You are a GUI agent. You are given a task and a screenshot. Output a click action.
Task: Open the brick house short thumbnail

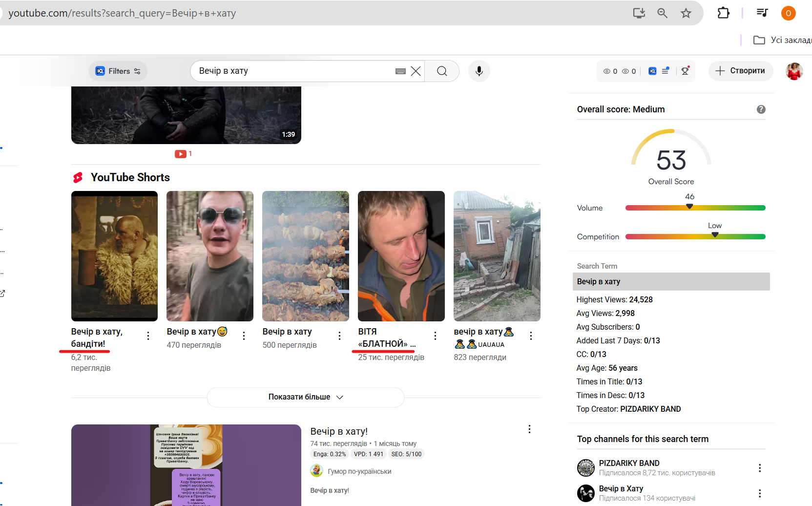(497, 256)
